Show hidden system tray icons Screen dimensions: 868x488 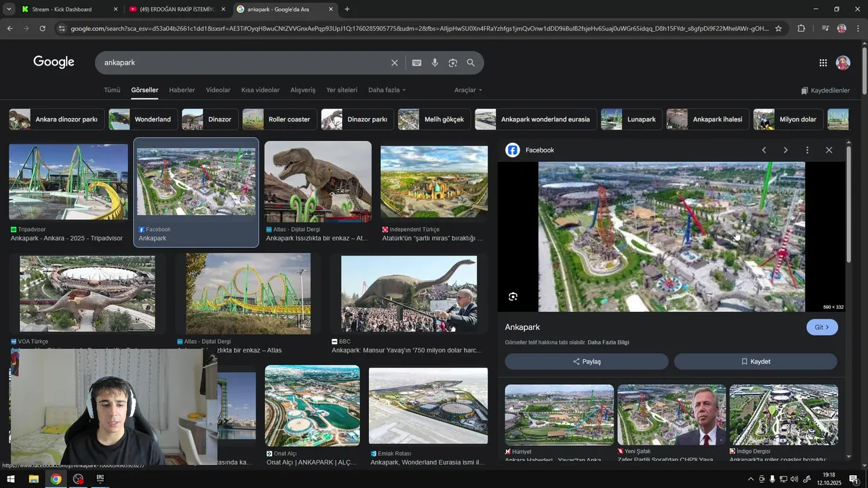[x=750, y=479]
